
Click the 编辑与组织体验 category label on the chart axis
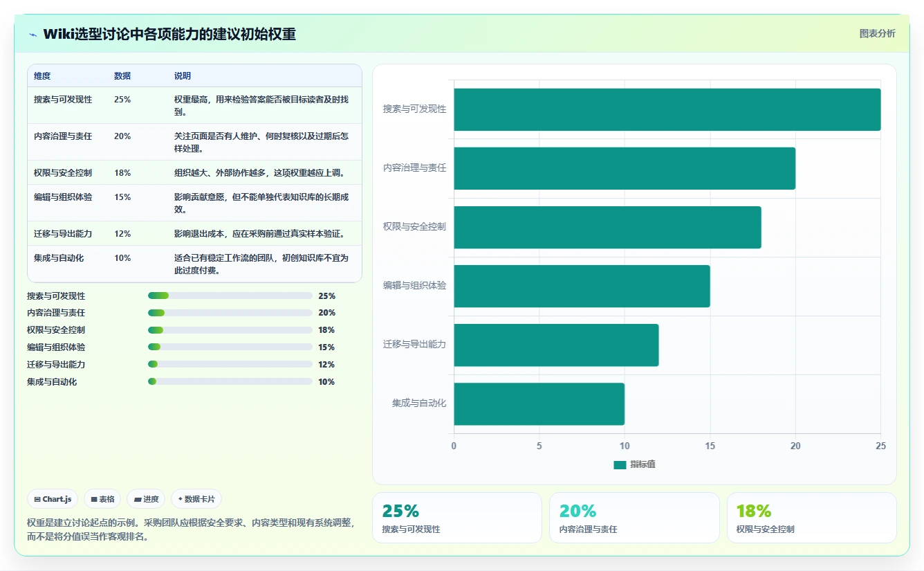(x=415, y=286)
